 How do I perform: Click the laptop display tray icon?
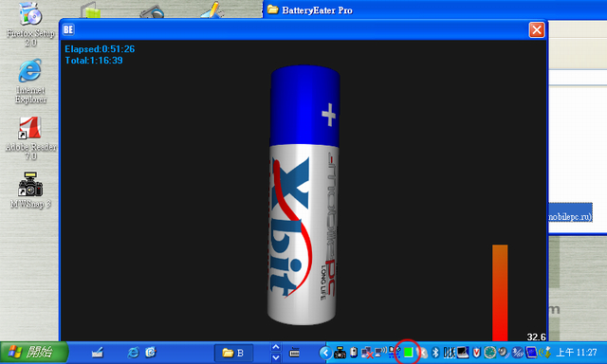click(x=463, y=353)
